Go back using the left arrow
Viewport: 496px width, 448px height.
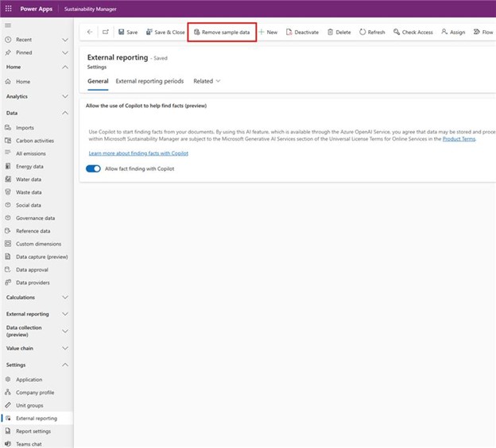pyautogui.click(x=90, y=32)
